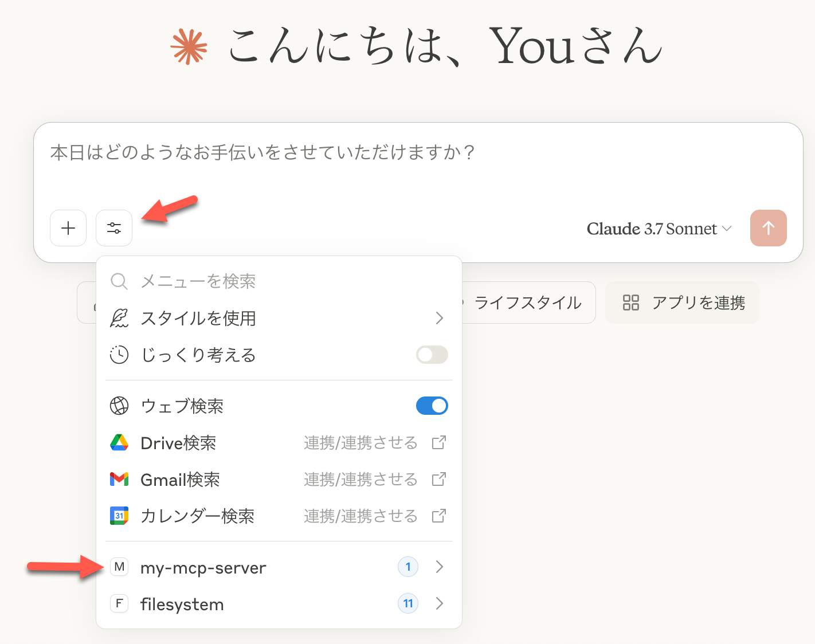Send message with the up arrow button
This screenshot has height=644, width=815.
tap(768, 228)
